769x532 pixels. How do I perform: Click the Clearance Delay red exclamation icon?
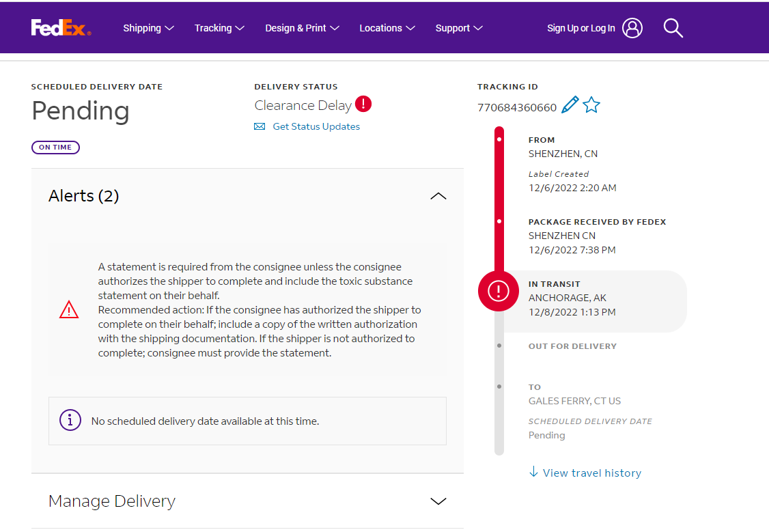point(363,104)
